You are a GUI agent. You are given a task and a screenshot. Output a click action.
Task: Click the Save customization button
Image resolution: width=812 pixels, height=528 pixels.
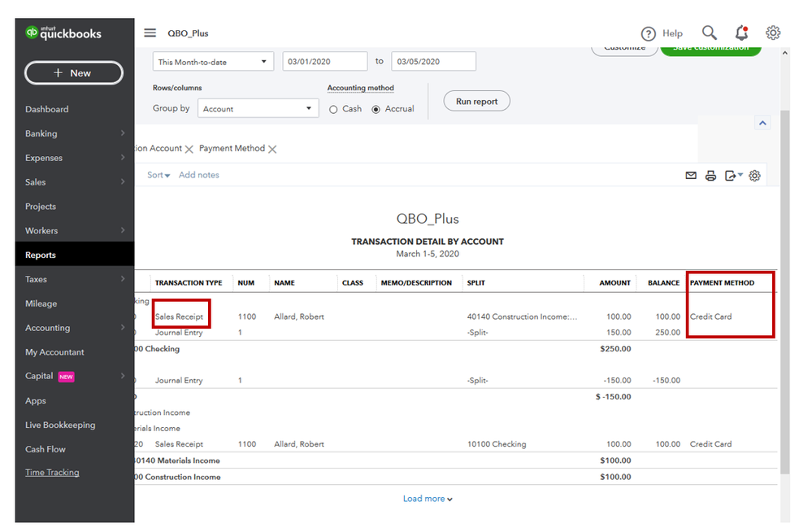[710, 50]
